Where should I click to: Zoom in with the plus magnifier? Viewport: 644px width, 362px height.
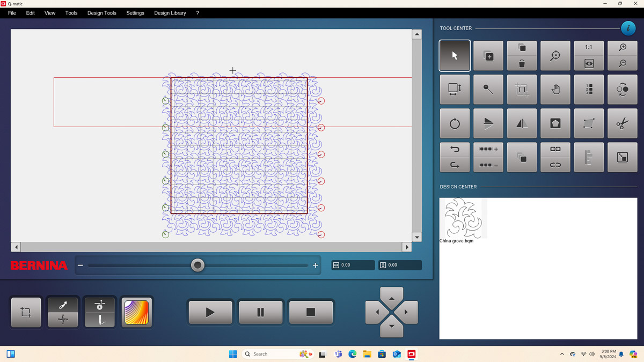click(623, 48)
